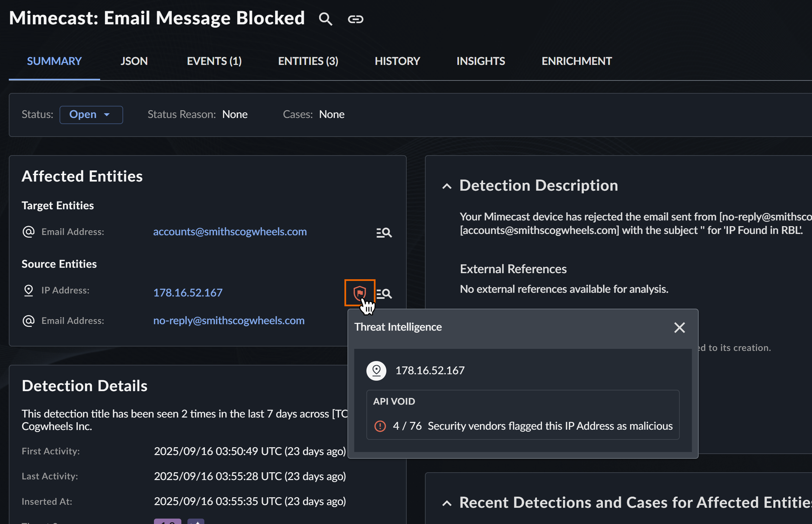The height and width of the screenshot is (524, 812).
Task: Click the location pin in the Threat Intelligence popup
Action: 376,371
